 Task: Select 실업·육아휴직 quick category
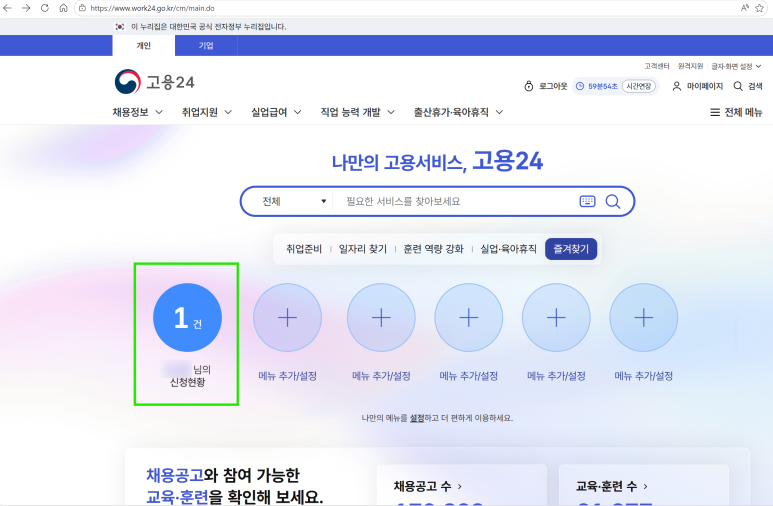pyautogui.click(x=508, y=249)
